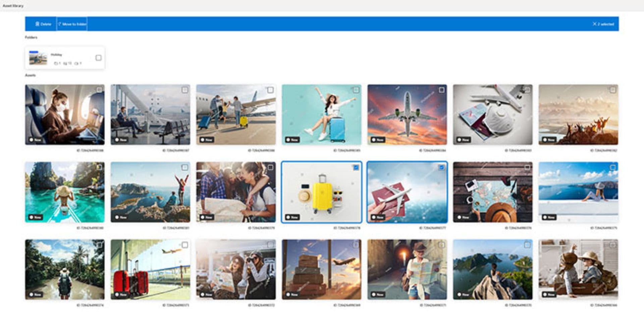This screenshot has height=319, width=644.
Task: Click the Delete trash icon in toolbar
Action: 38,24
